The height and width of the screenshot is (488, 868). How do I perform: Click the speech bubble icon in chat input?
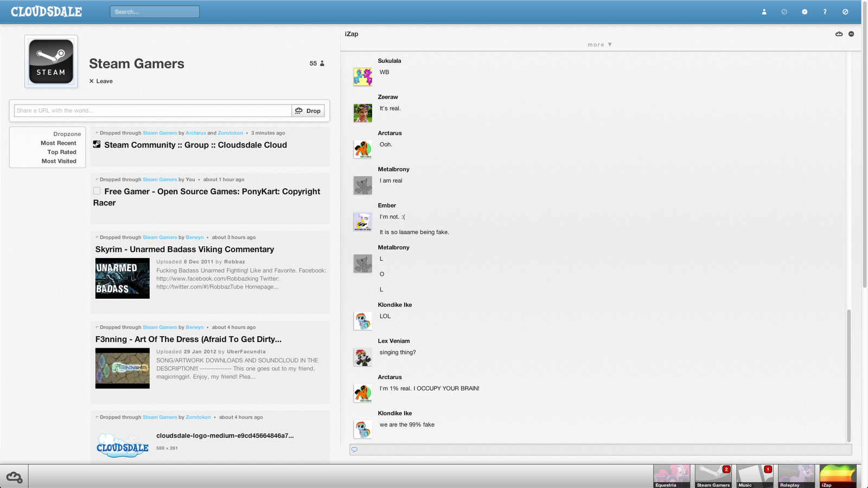click(x=354, y=450)
